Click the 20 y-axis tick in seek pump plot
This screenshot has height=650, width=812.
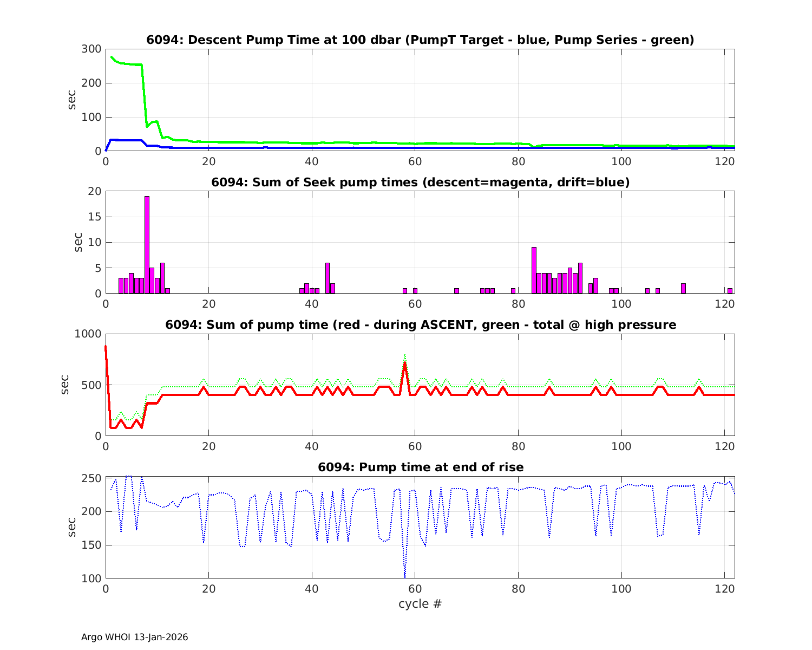95,191
